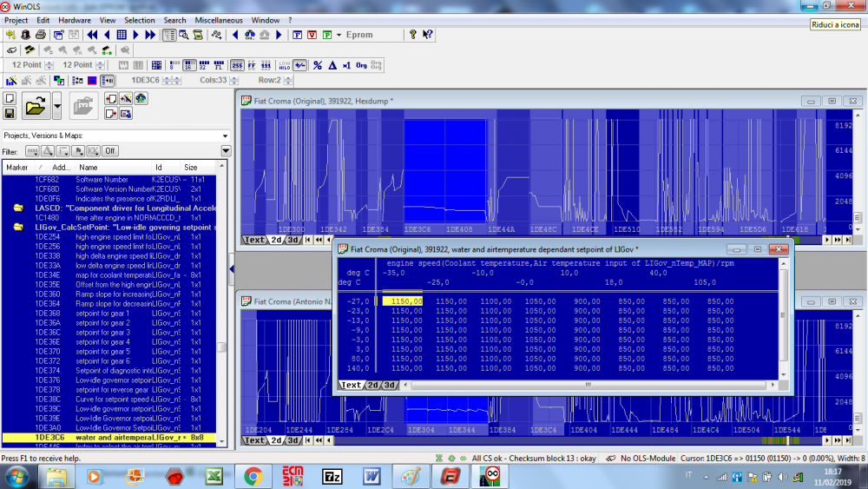Open the Selection menu

coord(139,21)
